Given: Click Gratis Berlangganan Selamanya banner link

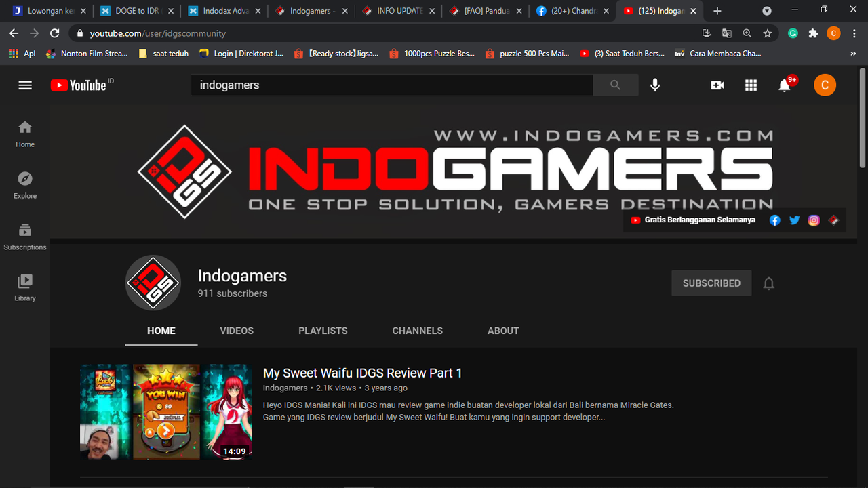Looking at the screenshot, I should [x=693, y=220].
